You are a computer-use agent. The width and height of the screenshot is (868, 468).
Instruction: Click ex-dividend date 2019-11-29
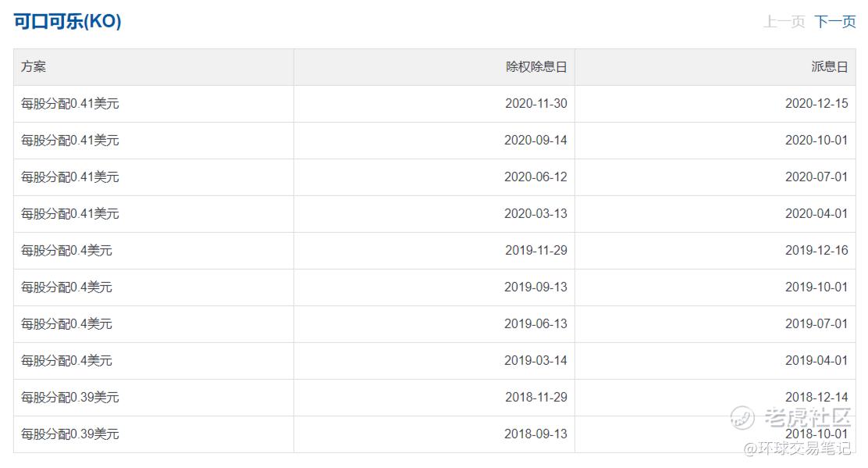coord(535,251)
